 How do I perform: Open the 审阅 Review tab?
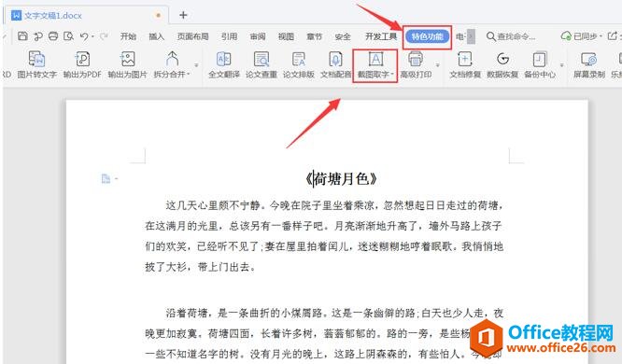coord(258,36)
